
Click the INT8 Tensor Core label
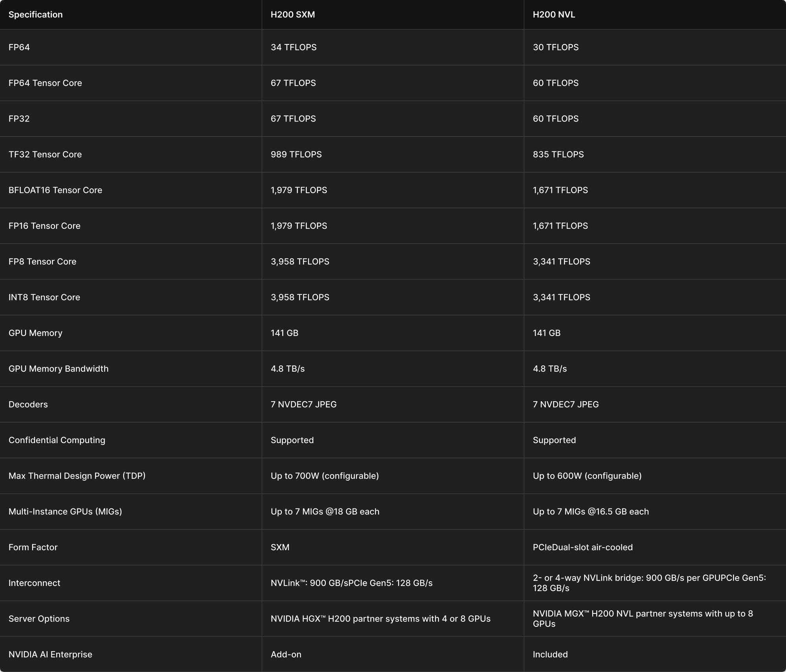[44, 297]
